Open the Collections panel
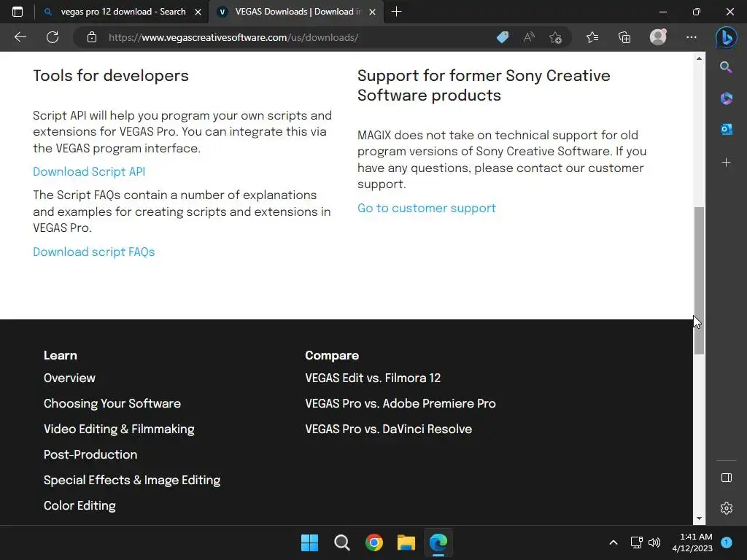The width and height of the screenshot is (747, 560). tap(624, 37)
